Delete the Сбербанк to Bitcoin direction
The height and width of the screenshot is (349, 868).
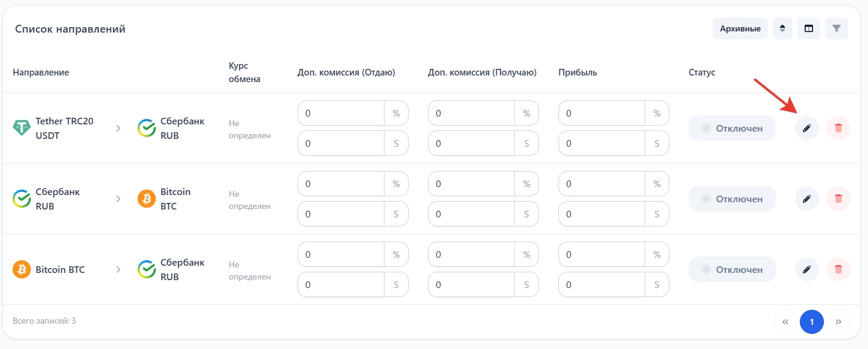click(838, 199)
